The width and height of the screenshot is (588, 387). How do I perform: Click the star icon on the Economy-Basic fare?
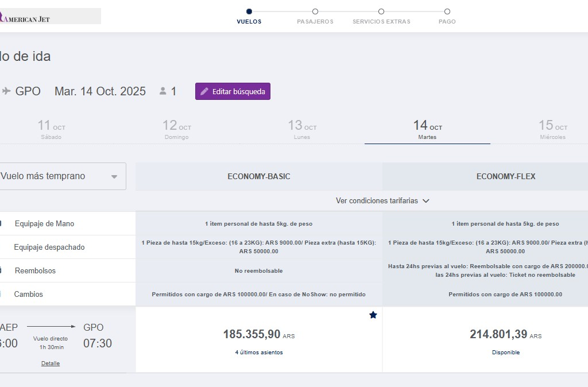tap(373, 315)
